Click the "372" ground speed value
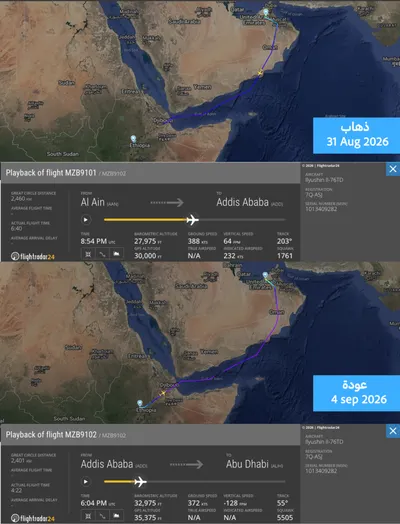 coord(194,503)
